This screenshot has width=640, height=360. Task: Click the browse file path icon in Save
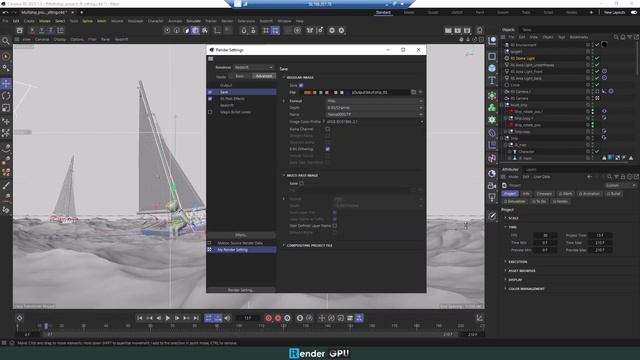click(x=413, y=92)
